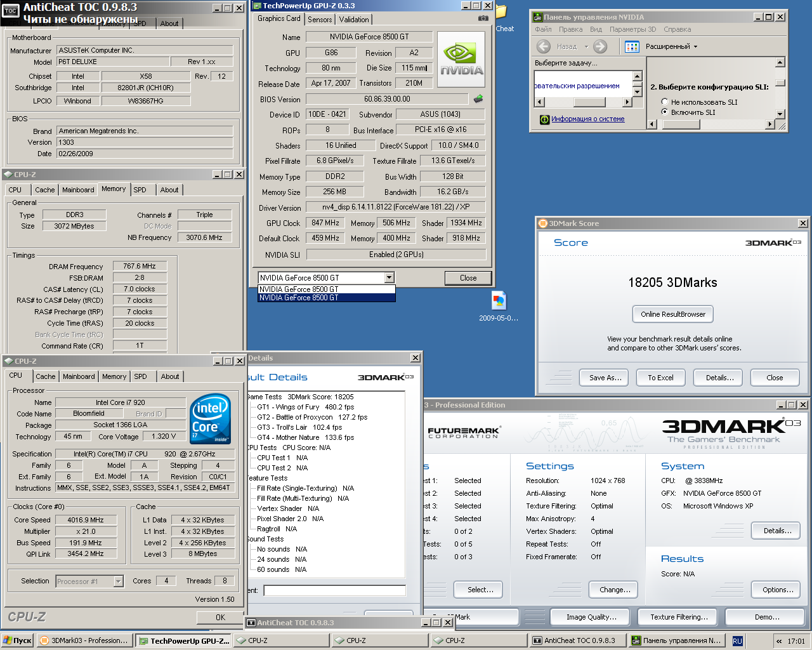The height and width of the screenshot is (650, 812).
Task: Open the Правка menu
Action: click(x=571, y=29)
